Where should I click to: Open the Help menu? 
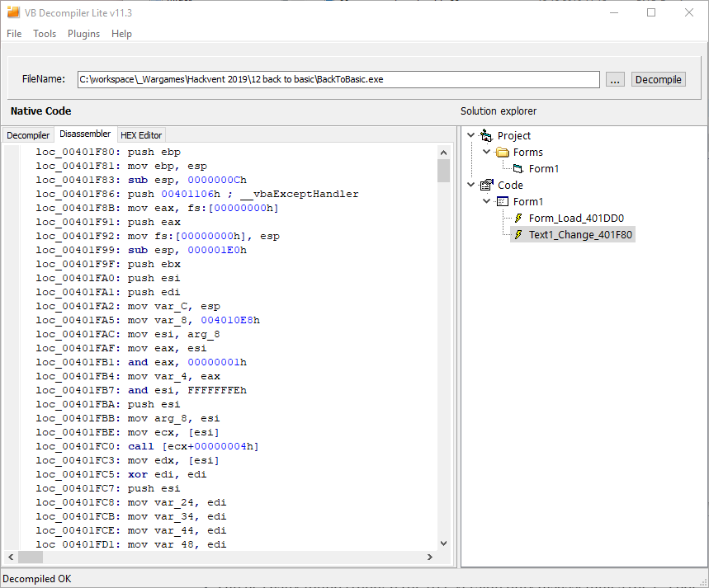point(121,34)
